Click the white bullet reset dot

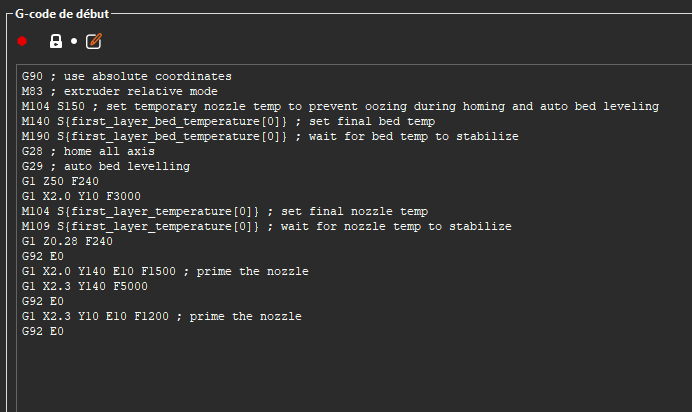click(74, 41)
